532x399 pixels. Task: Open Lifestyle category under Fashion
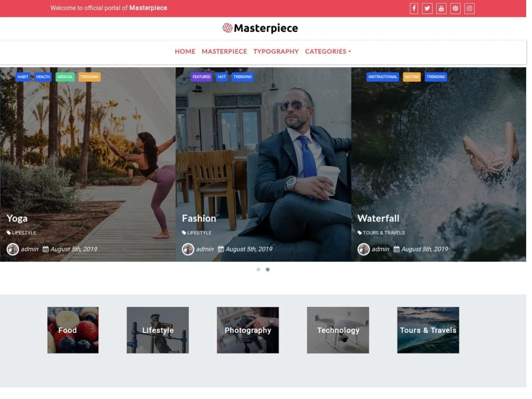click(199, 233)
